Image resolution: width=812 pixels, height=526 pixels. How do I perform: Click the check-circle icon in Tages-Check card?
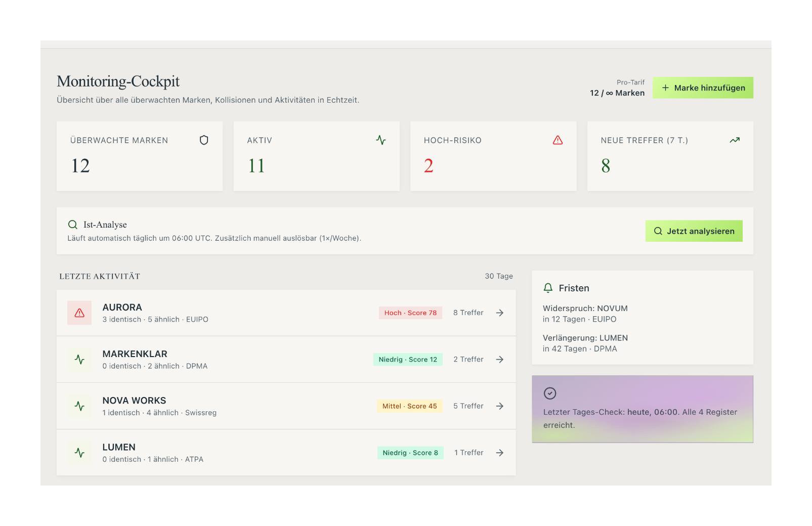[550, 393]
